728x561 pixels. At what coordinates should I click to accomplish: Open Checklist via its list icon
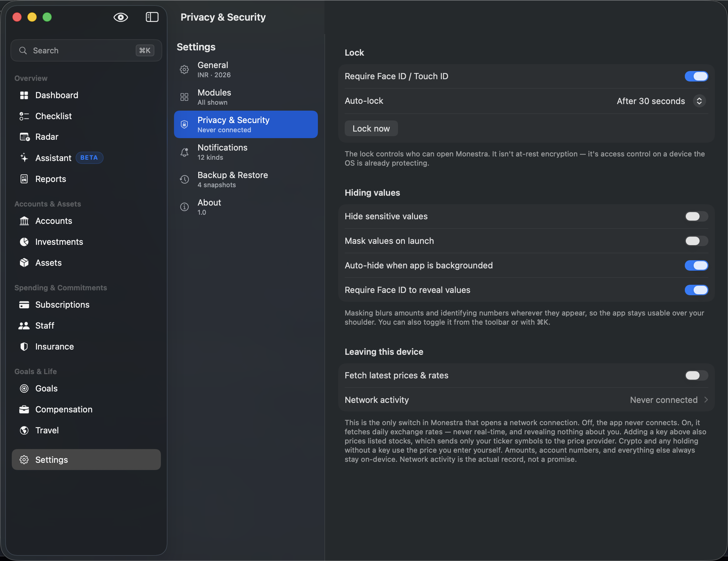(x=24, y=116)
